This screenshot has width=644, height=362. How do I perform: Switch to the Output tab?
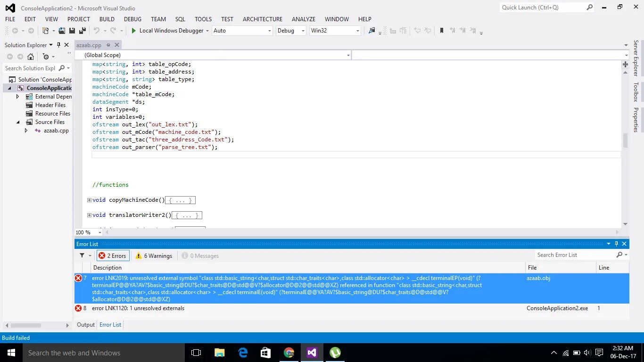click(86, 325)
